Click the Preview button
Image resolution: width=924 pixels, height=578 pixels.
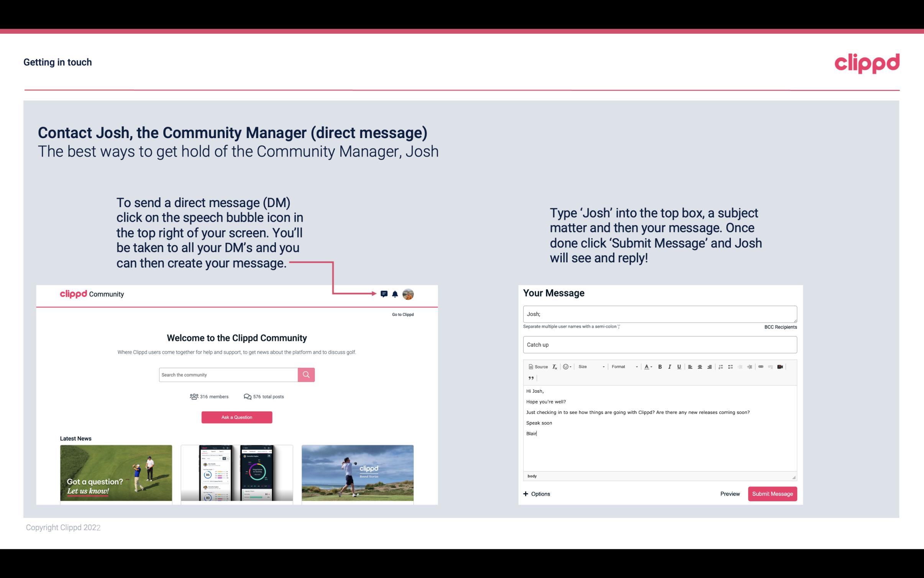pyautogui.click(x=730, y=494)
